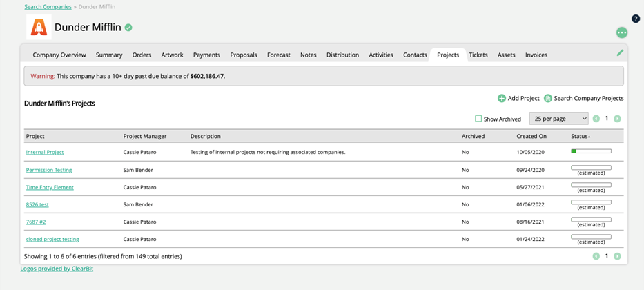Open the Assets tab
This screenshot has height=290, width=644.
point(507,55)
